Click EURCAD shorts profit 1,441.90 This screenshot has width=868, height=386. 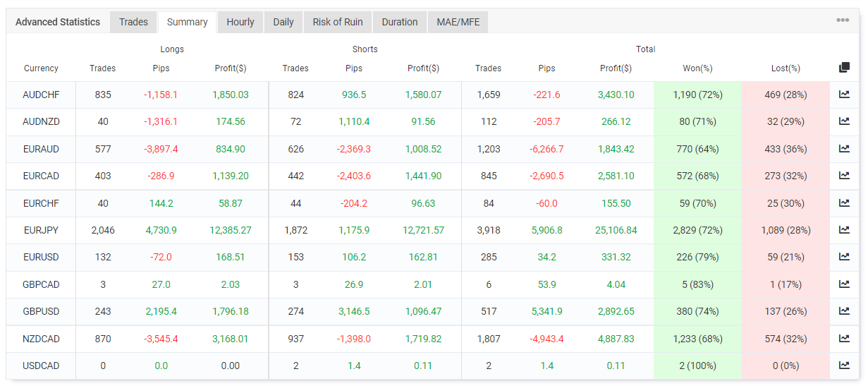coord(423,176)
